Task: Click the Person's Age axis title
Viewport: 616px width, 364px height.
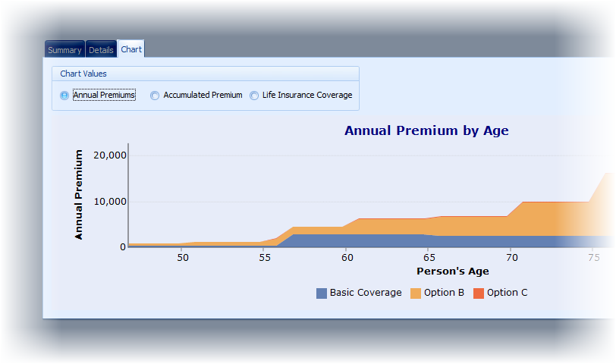Action: tap(453, 271)
